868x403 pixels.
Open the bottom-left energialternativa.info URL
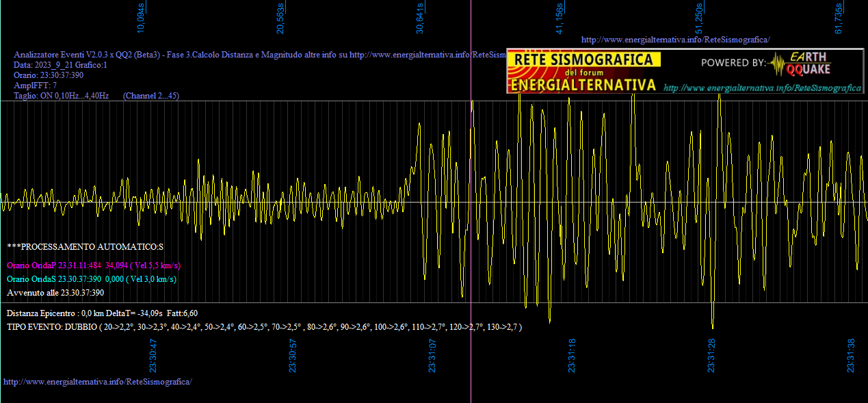(x=98, y=381)
